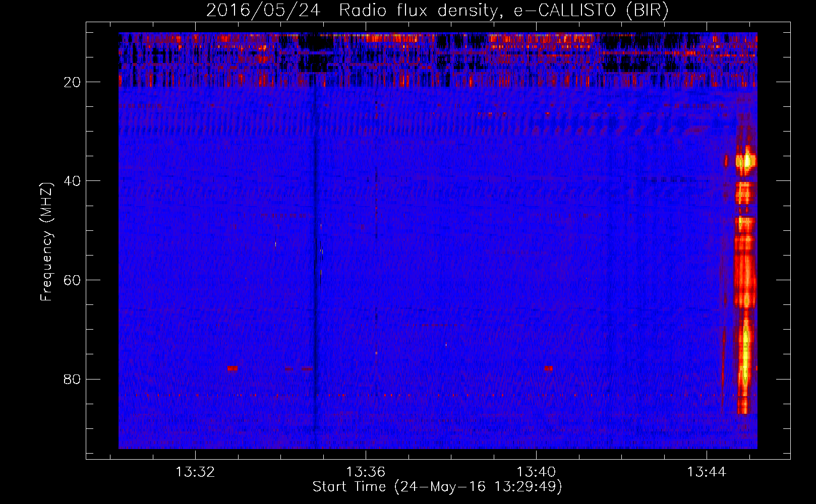This screenshot has height=504, width=816.
Task: Click the 13:32 time tick label
Action: (195, 472)
